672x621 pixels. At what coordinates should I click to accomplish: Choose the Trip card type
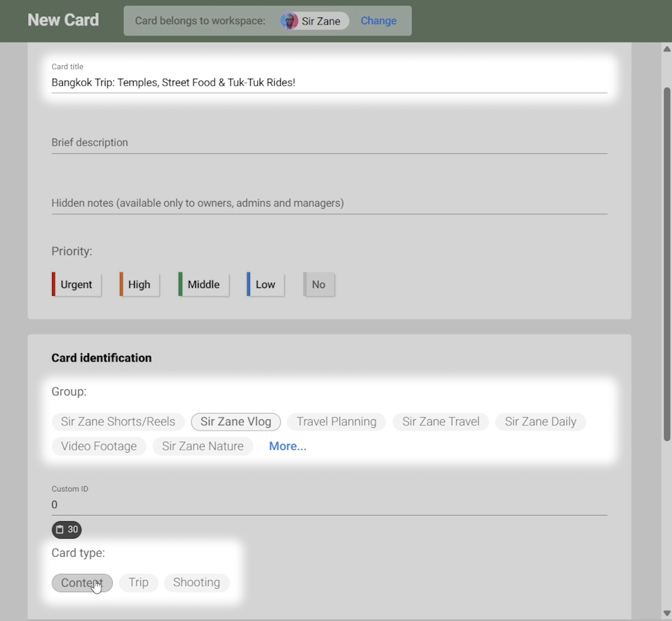138,583
